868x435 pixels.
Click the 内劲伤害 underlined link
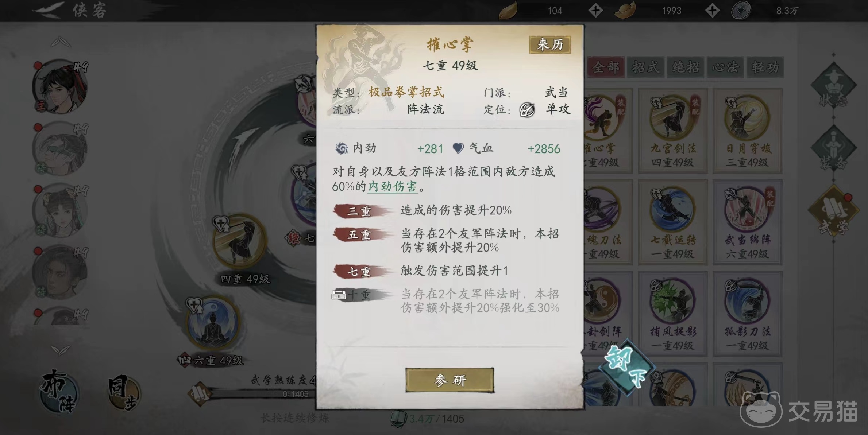coord(393,187)
